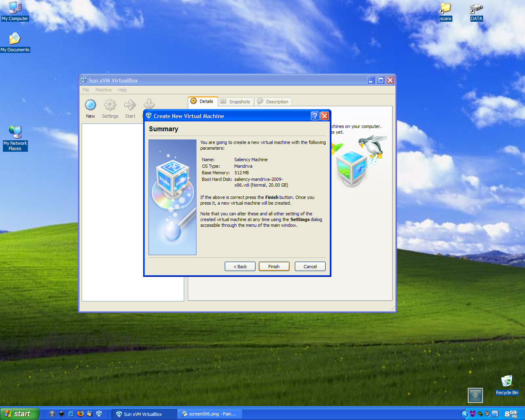Click the purple shield tray icon
Image resolution: width=525 pixels, height=420 pixels.
[x=472, y=414]
